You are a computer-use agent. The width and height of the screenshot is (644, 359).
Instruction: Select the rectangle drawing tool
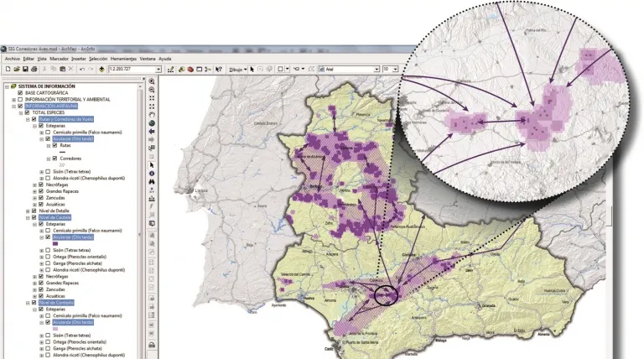[281, 70]
